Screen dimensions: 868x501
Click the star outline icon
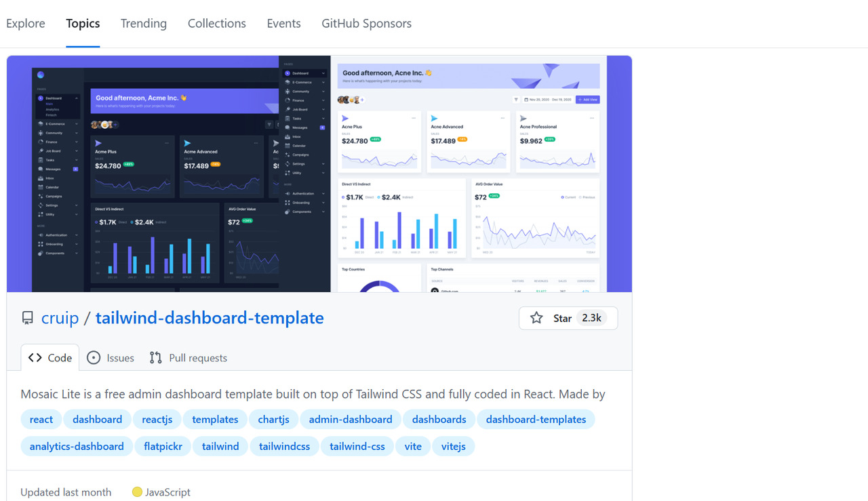point(536,318)
